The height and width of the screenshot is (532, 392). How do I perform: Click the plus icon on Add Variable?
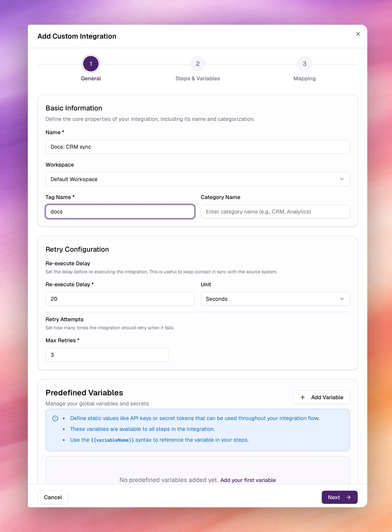click(x=303, y=397)
